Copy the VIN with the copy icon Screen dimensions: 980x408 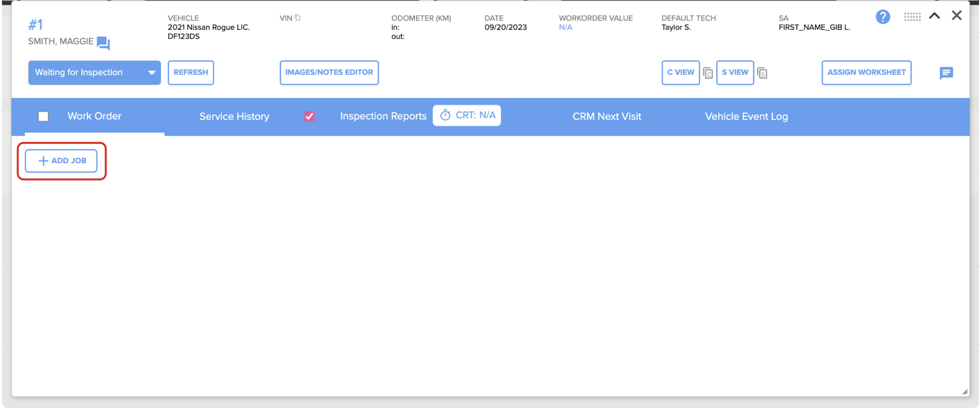pyautogui.click(x=298, y=18)
